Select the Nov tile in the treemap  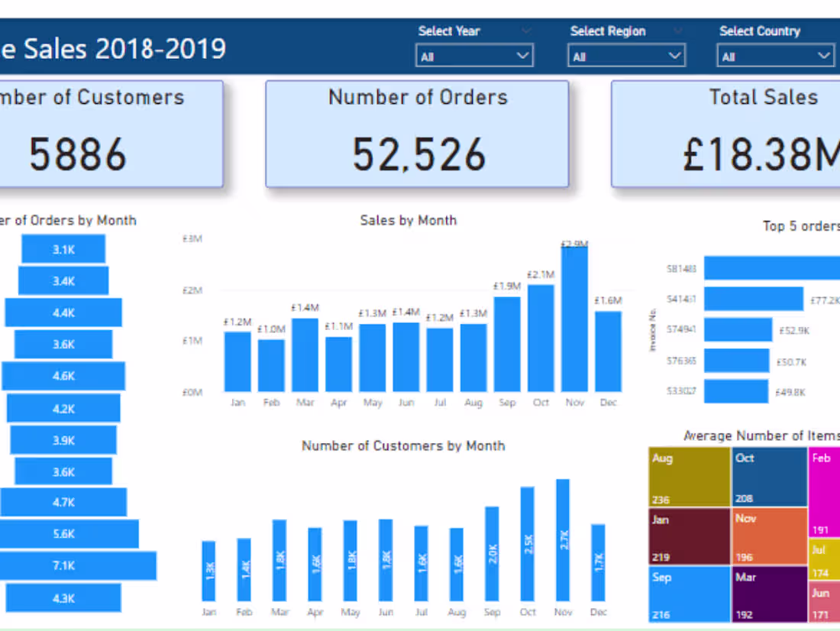(767, 535)
